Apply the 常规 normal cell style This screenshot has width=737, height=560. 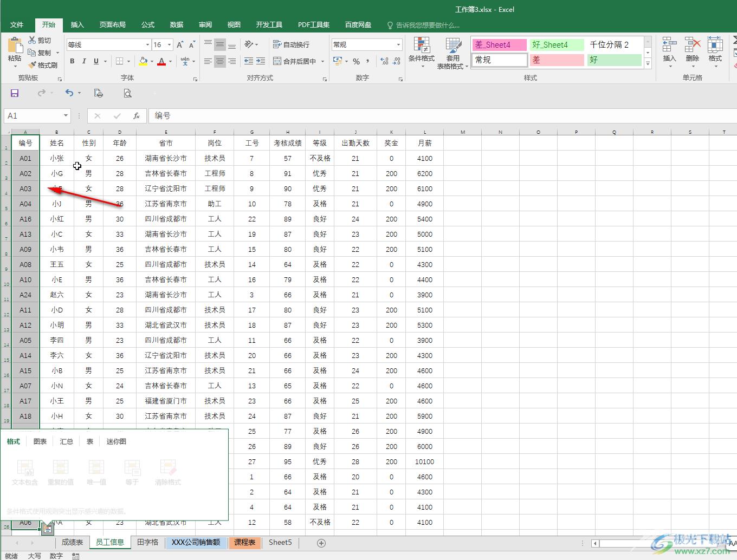point(499,60)
